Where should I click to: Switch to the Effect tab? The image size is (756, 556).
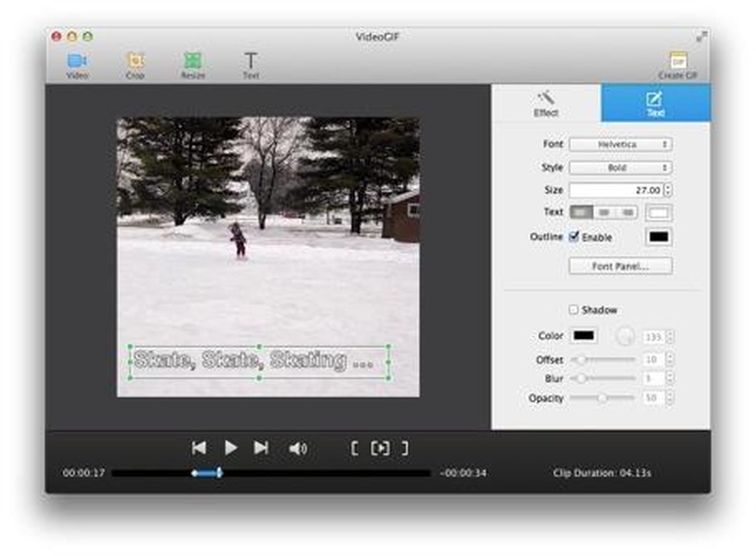pyautogui.click(x=546, y=103)
